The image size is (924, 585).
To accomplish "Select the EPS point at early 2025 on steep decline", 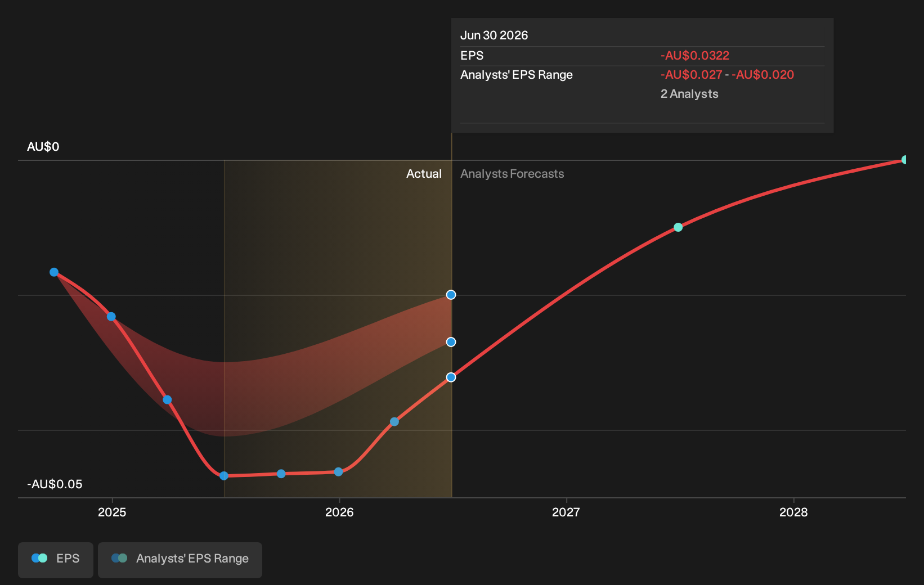I will coord(167,400).
